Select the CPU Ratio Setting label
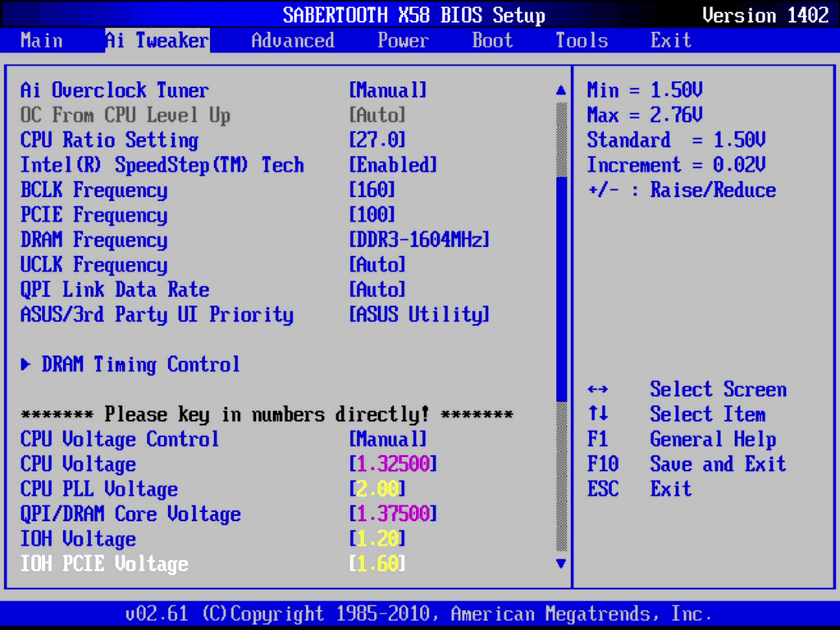 109,140
